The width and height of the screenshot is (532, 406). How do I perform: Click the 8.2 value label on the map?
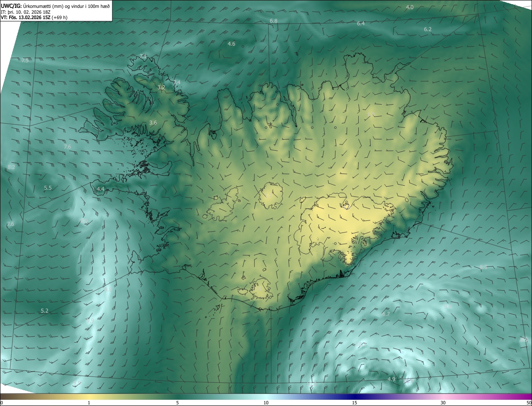(11, 167)
